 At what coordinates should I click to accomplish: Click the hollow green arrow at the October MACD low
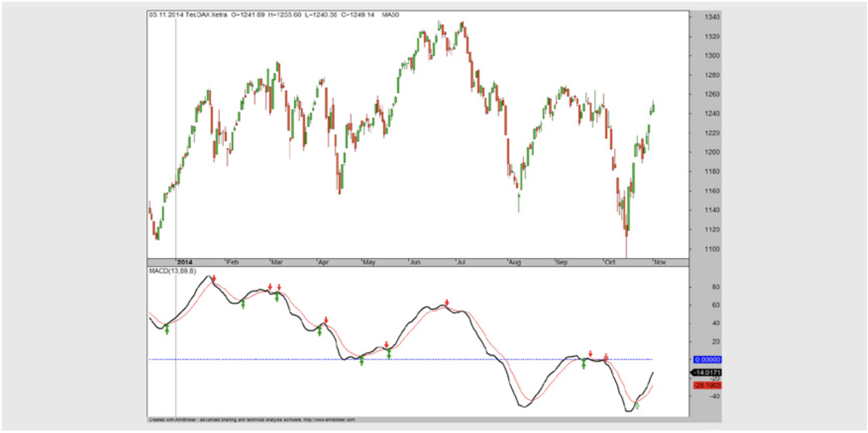(638, 406)
